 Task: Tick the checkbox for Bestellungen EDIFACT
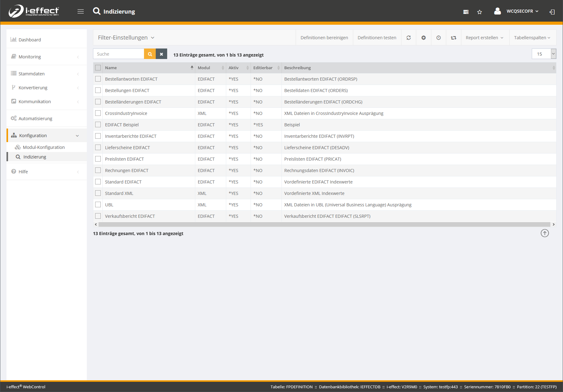click(98, 91)
